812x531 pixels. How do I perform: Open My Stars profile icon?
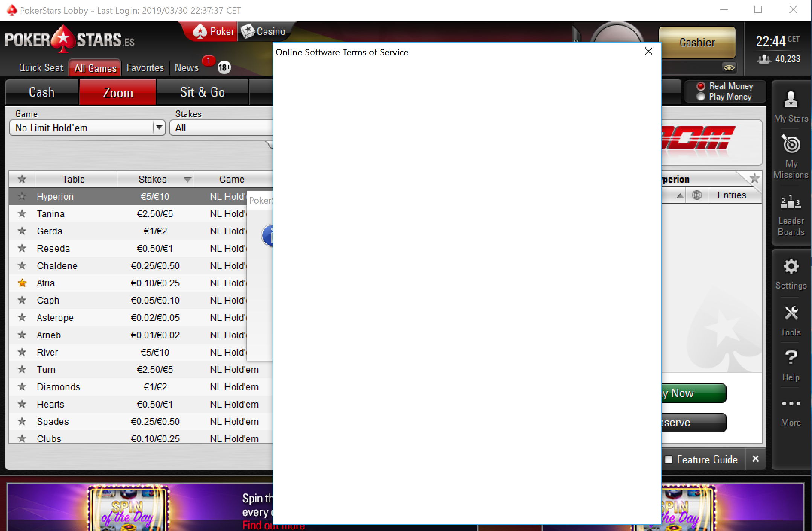tap(791, 100)
